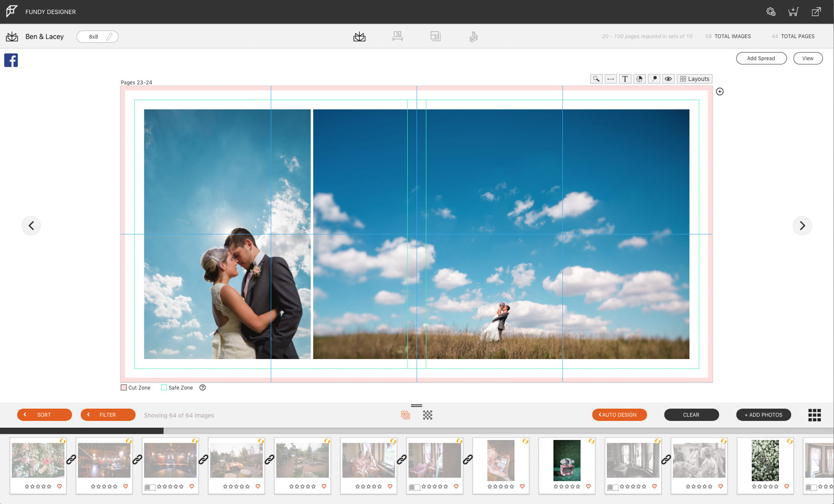
Task: Click the Add Spread button
Action: [x=761, y=58]
